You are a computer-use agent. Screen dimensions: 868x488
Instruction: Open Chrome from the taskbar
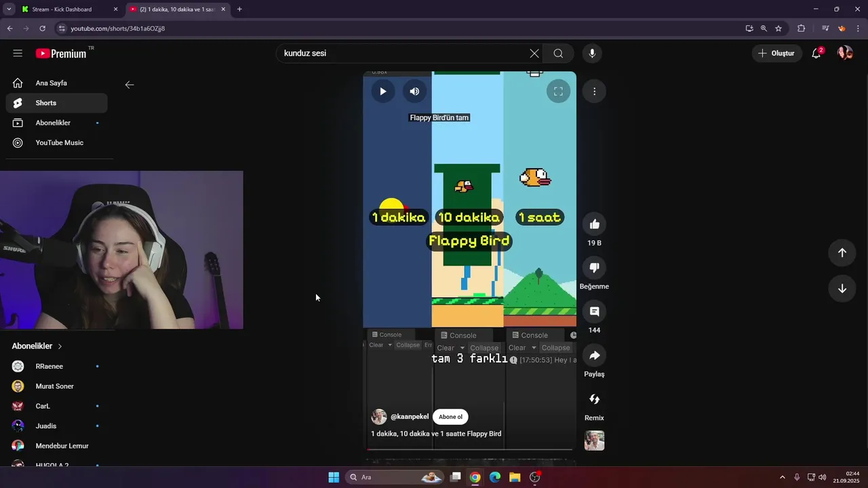[475, 477]
